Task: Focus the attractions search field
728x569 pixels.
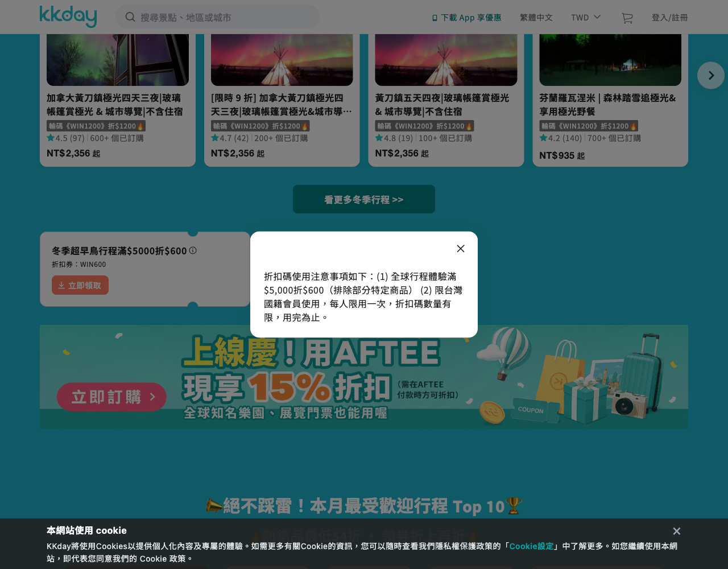Action: click(x=217, y=17)
